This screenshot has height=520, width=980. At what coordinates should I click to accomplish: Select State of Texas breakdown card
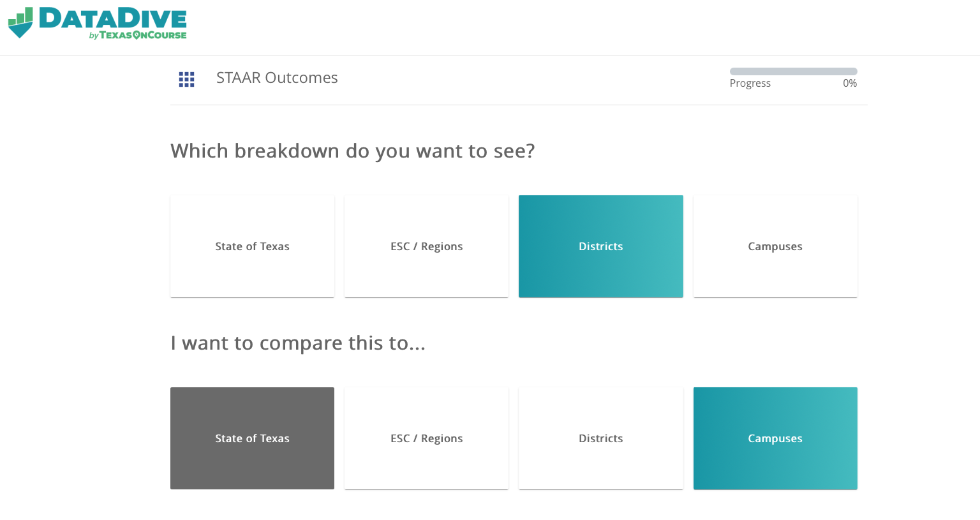click(x=252, y=246)
